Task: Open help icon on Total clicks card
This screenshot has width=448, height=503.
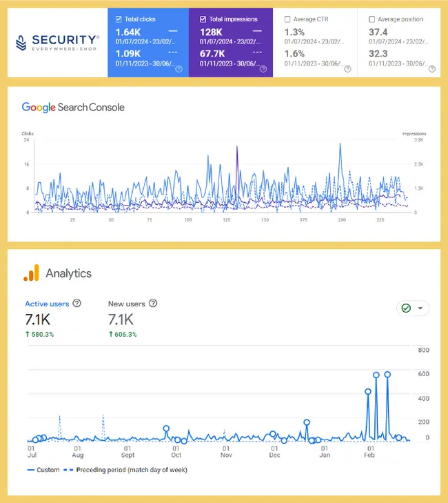Action: point(179,68)
